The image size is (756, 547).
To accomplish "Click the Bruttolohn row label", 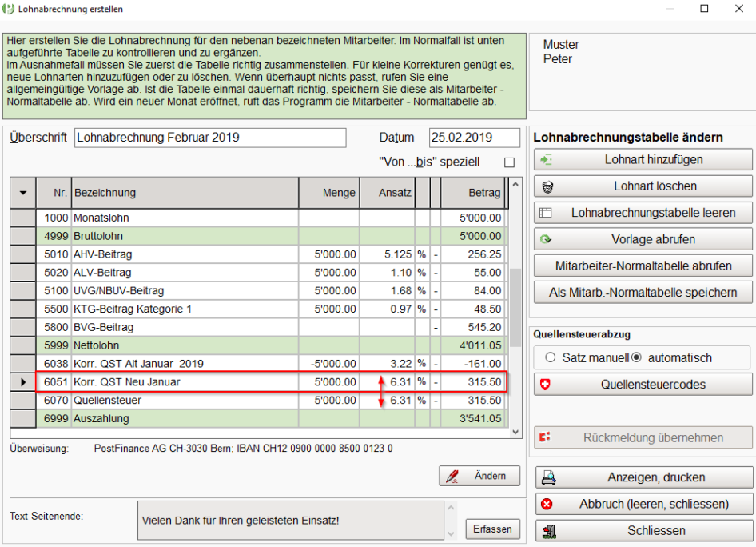I will click(97, 237).
